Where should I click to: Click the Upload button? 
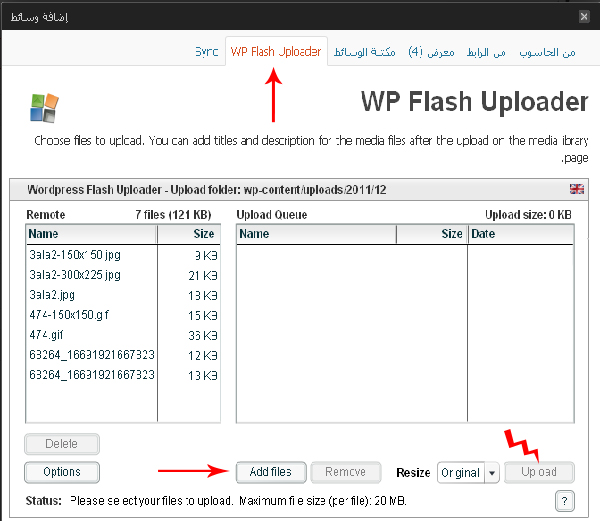(539, 472)
